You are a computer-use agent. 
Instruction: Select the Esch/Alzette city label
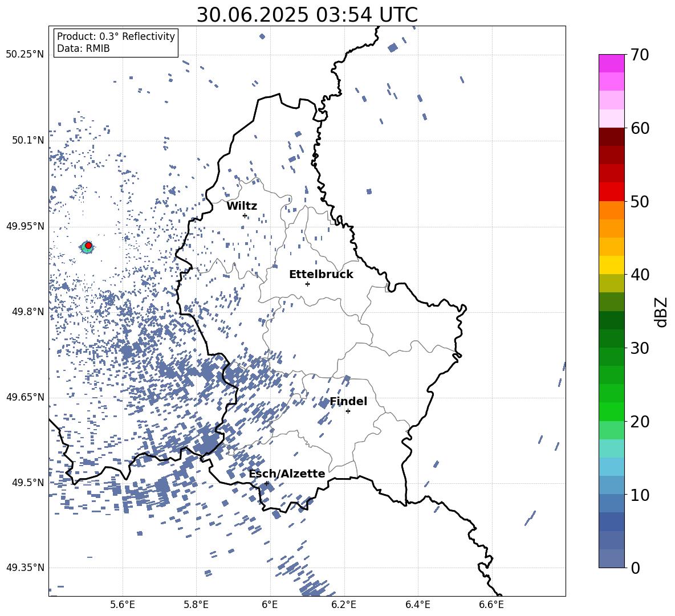[287, 474]
